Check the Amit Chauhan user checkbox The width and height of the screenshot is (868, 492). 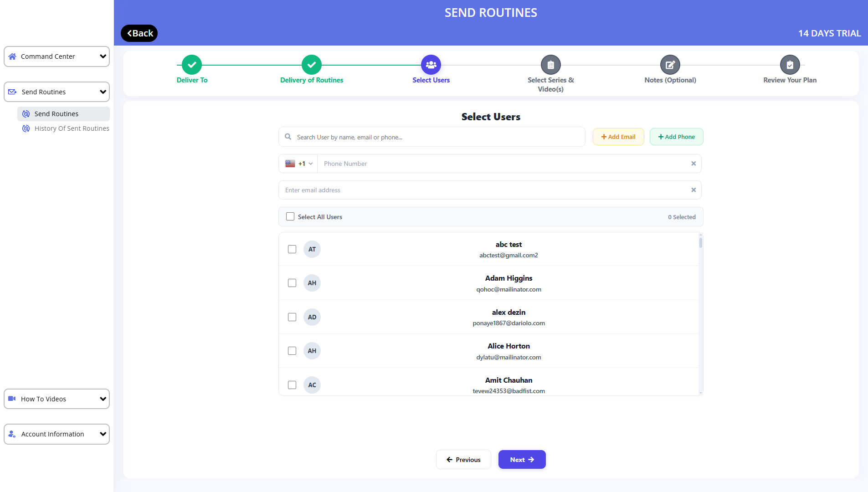(x=292, y=385)
